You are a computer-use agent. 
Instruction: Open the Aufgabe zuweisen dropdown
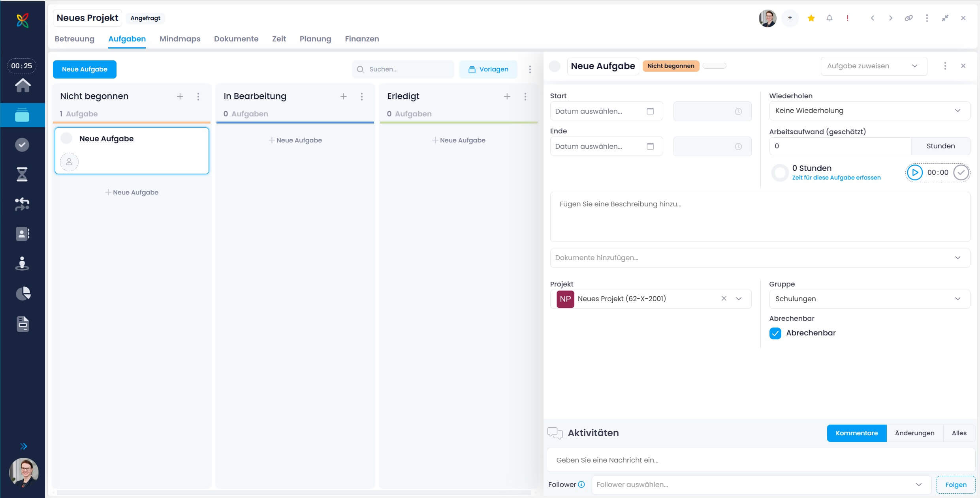874,66
